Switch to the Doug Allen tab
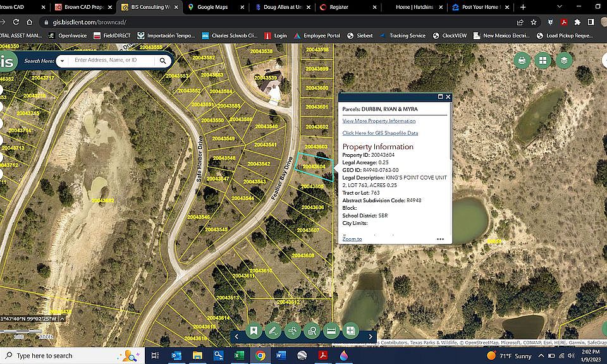The image size is (607, 364). click(283, 7)
